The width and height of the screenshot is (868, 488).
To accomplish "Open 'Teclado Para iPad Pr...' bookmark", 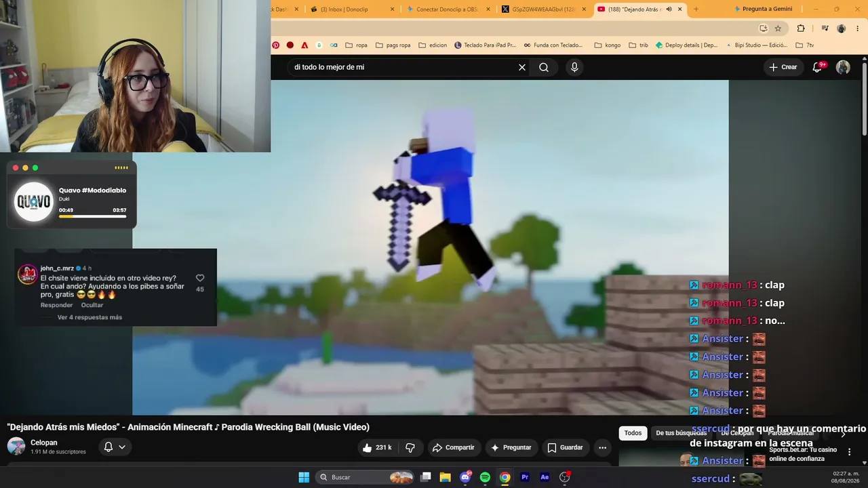I will pos(485,45).
